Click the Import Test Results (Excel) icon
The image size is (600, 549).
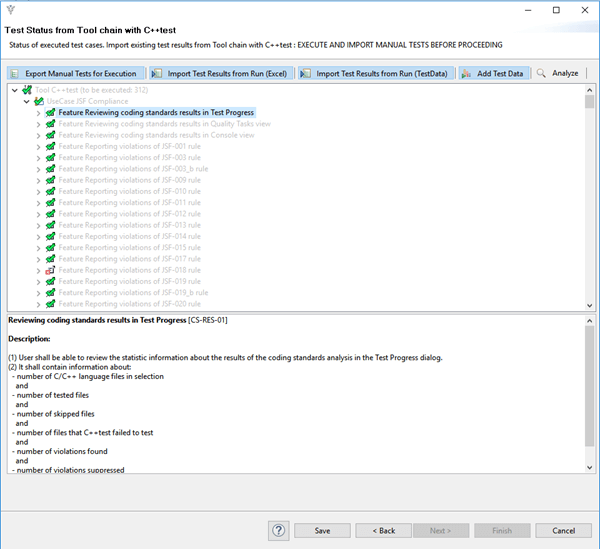pos(158,74)
